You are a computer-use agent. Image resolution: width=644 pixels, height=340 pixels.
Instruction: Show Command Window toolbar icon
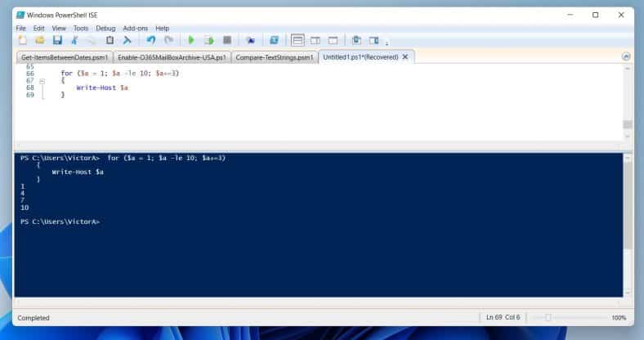click(356, 40)
